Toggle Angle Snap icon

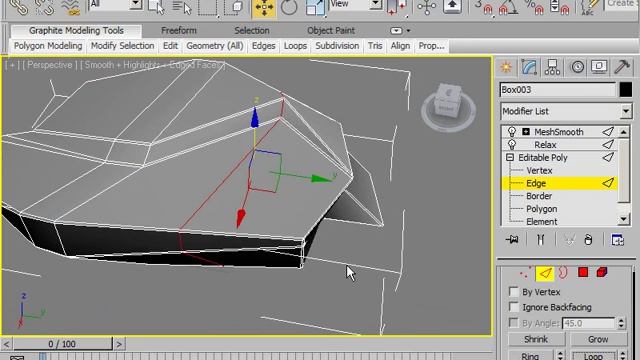click(x=509, y=7)
